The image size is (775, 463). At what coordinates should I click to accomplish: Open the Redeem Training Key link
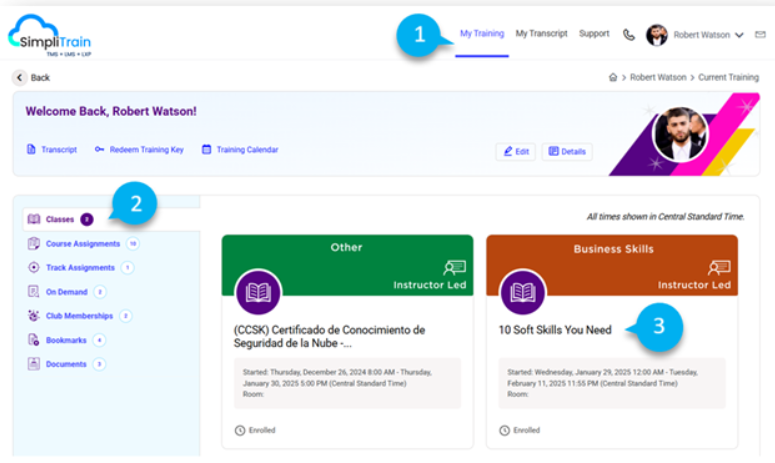pyautogui.click(x=146, y=150)
